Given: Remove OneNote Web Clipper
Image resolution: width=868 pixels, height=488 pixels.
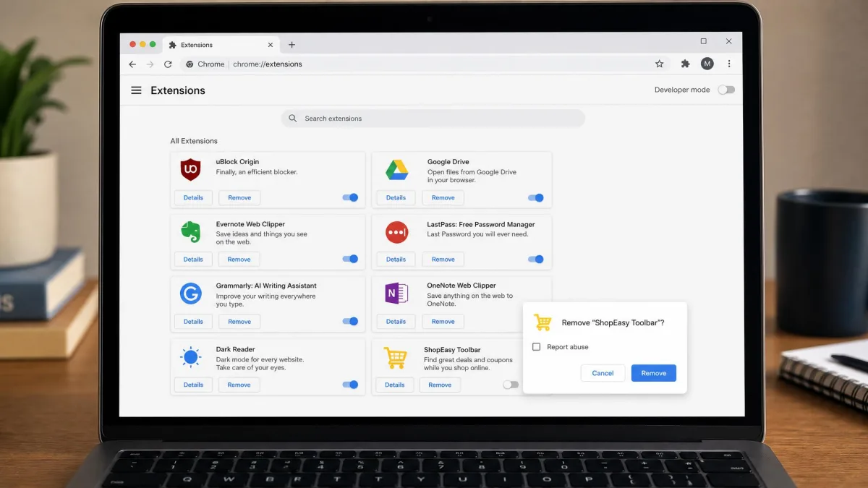Looking at the screenshot, I should 443,321.
